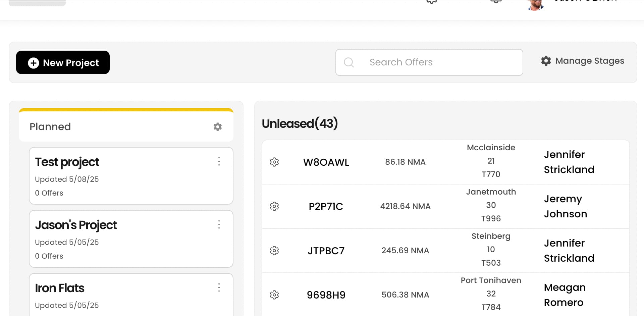
Task: Click the gear icon for offer JTPBC7
Action: pyautogui.click(x=274, y=251)
